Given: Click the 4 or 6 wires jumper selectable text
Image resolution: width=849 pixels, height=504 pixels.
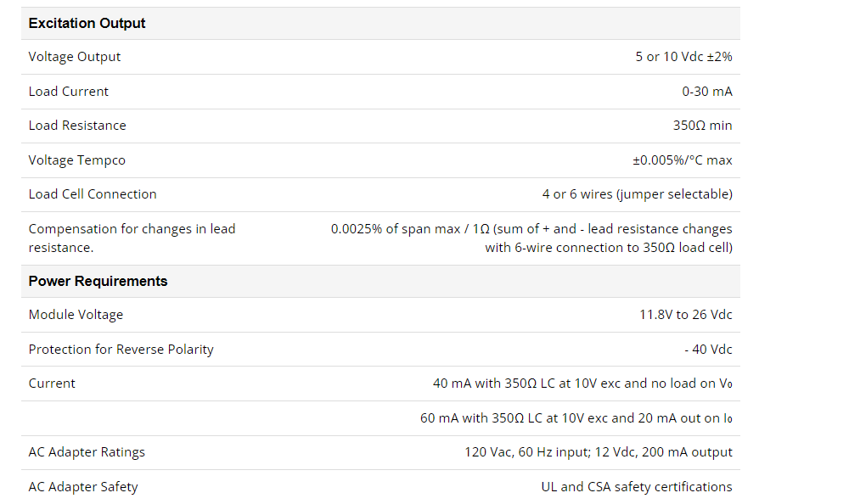Looking at the screenshot, I should [638, 194].
